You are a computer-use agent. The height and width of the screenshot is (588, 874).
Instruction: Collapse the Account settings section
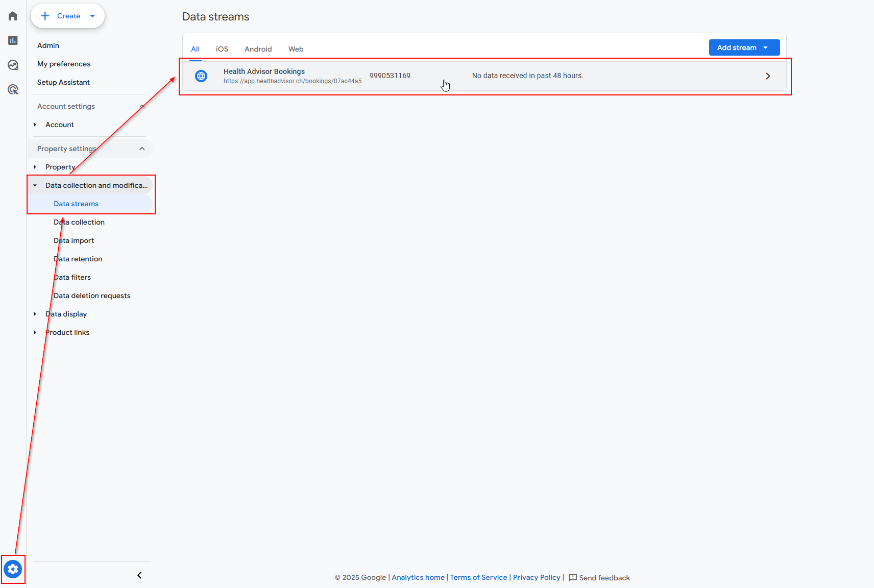click(142, 106)
